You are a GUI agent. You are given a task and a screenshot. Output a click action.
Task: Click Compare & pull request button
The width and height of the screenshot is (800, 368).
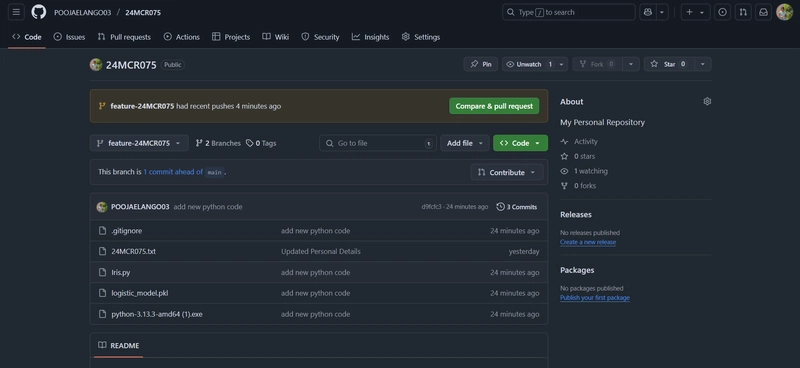click(x=494, y=106)
